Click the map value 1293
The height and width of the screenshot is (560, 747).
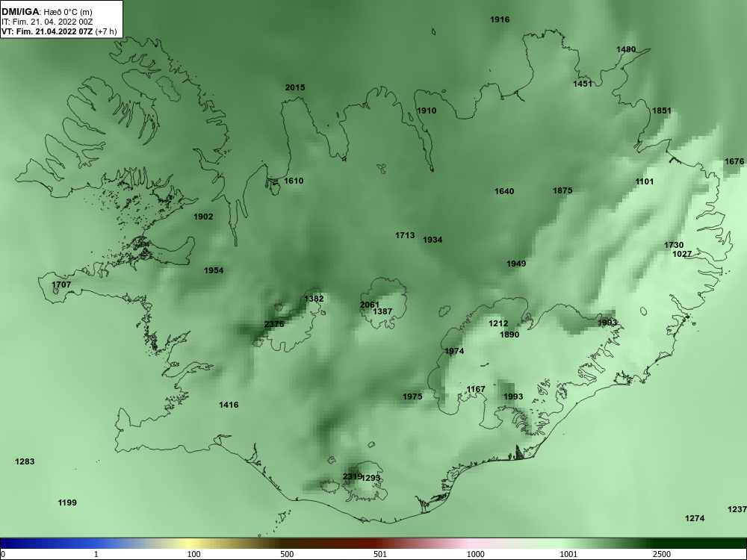(371, 478)
